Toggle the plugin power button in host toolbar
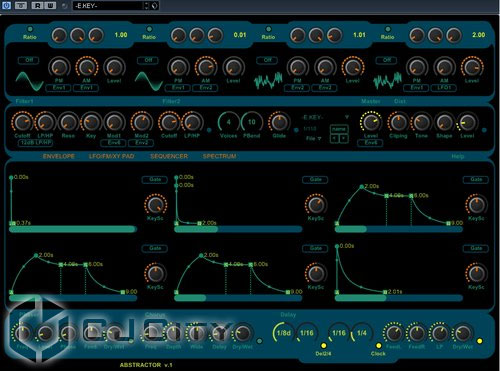Viewport: 500px width, 371px height. pos(6,5)
